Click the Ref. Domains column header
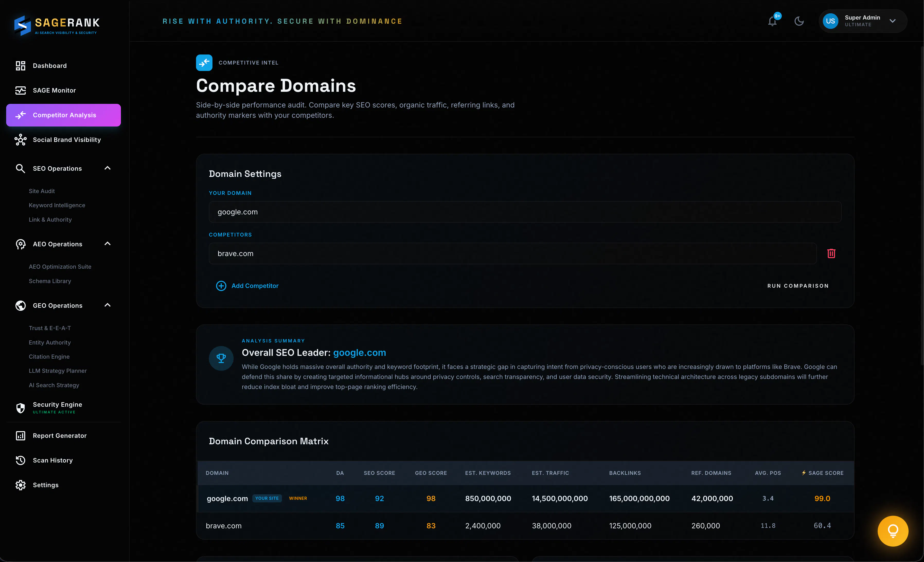Viewport: 924px width, 562px height. pyautogui.click(x=711, y=473)
